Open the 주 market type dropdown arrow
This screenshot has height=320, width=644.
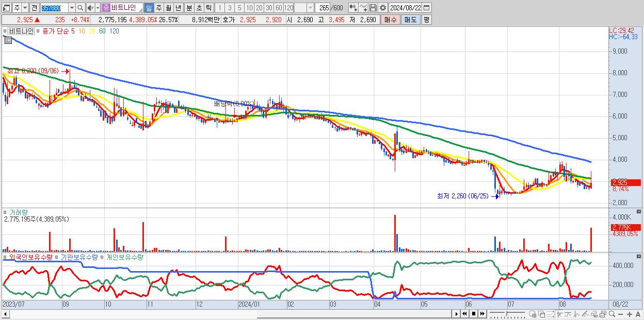coord(25,8)
